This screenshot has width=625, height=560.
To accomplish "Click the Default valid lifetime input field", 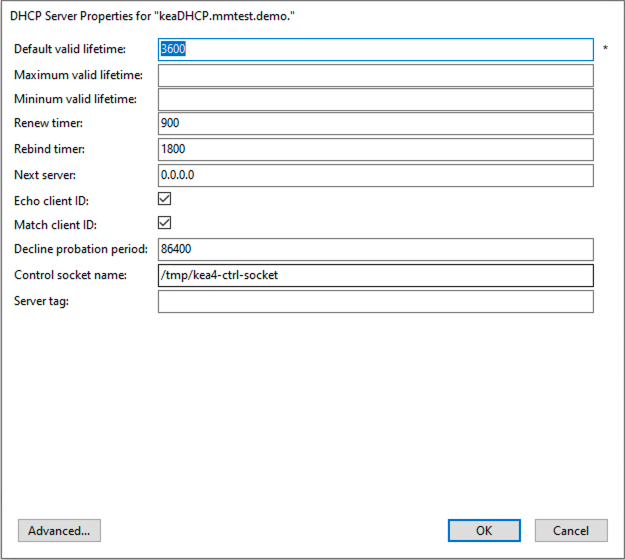I will 375,49.
